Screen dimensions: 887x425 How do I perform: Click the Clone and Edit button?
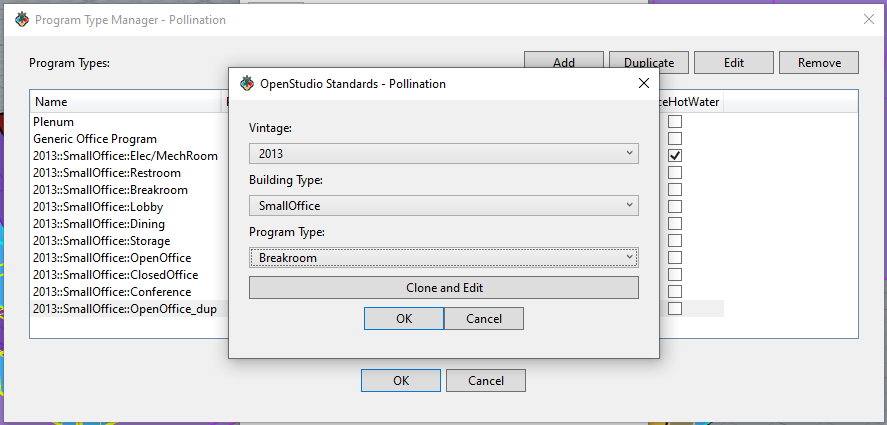(x=444, y=287)
